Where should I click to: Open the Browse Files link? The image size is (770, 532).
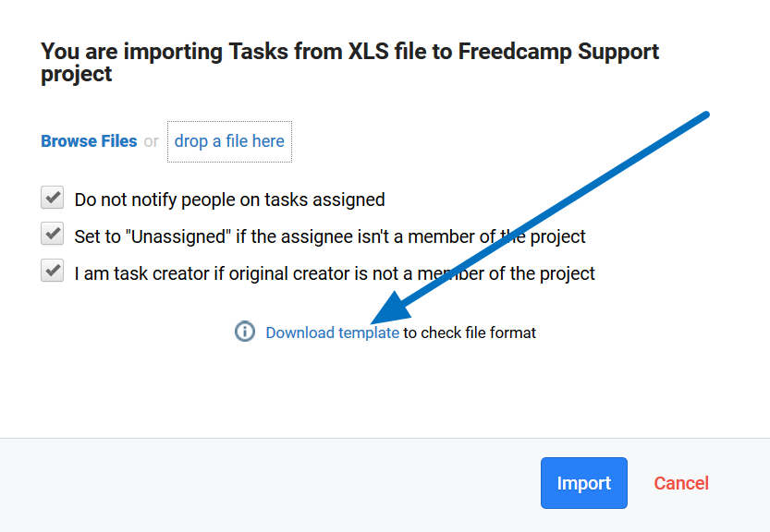(89, 141)
